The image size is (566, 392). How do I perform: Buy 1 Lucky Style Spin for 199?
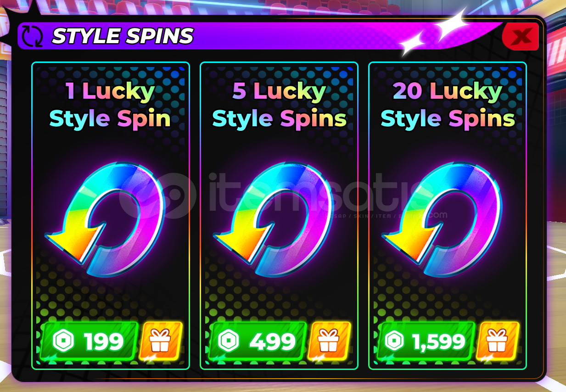point(89,341)
